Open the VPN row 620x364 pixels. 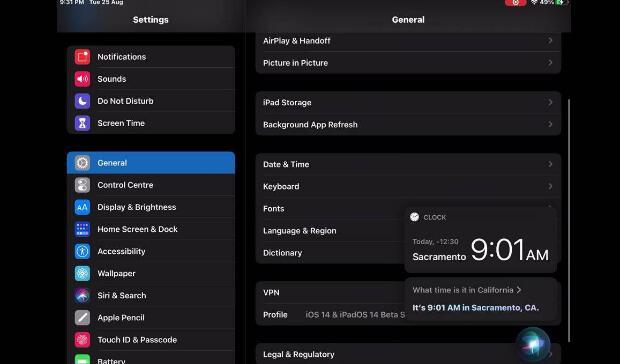[330, 292]
